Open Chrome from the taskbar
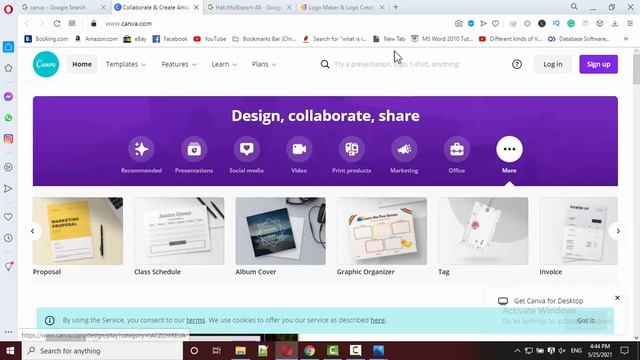Screen dimensions: 640x360 coord(309,351)
